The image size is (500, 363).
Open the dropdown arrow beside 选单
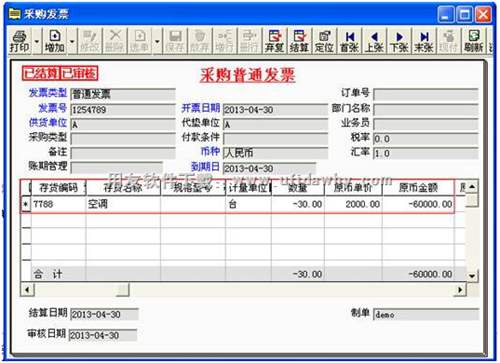click(x=157, y=42)
